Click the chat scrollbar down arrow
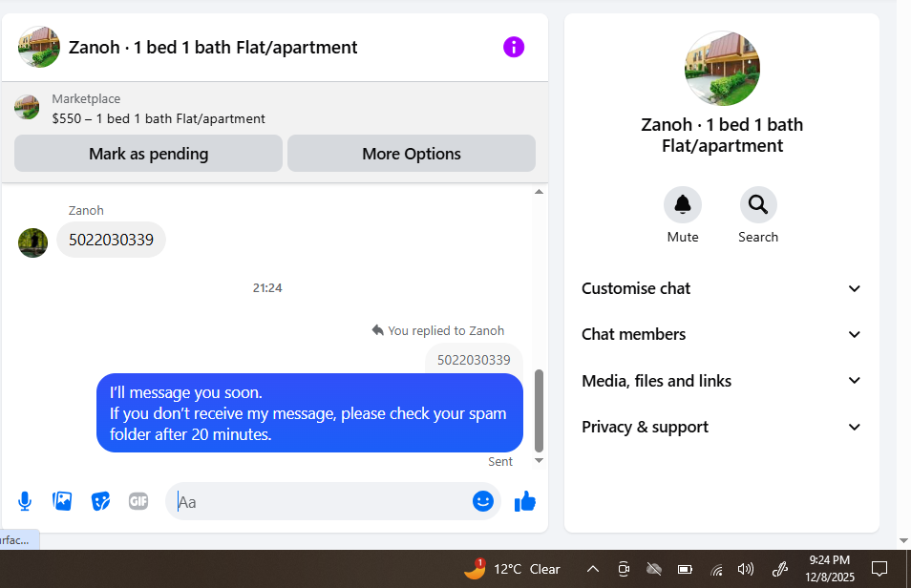Image resolution: width=911 pixels, height=588 pixels. tap(539, 461)
